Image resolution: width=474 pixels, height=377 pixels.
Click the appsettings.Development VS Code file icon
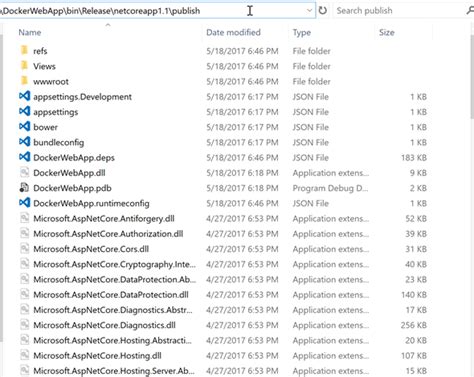click(25, 96)
